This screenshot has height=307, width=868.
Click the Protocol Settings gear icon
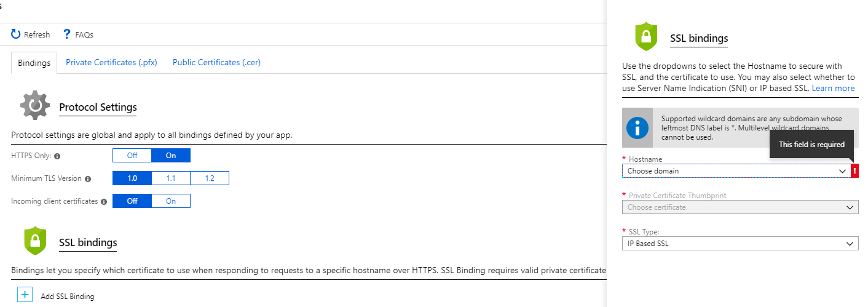point(35,105)
